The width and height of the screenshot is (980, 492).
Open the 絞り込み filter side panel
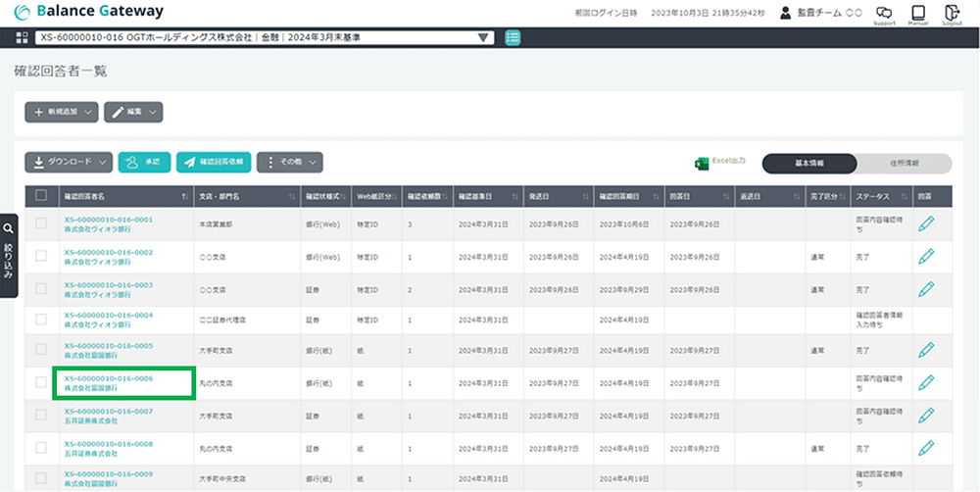tap(9, 248)
